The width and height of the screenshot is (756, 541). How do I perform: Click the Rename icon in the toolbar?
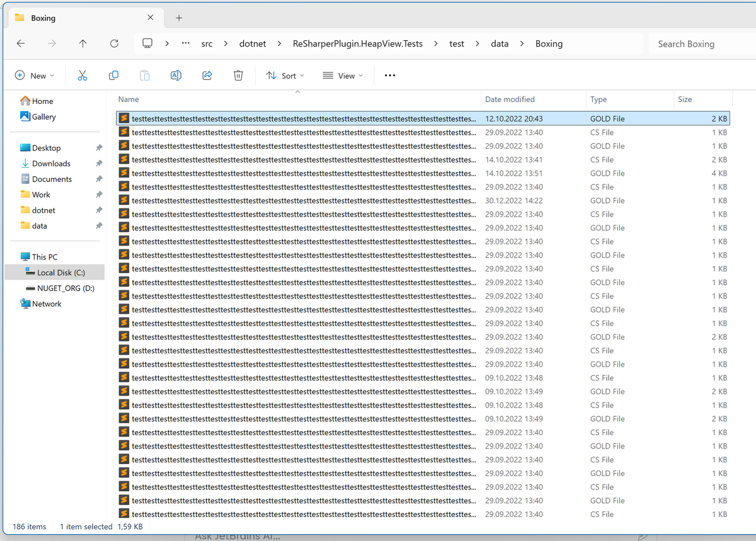[176, 75]
